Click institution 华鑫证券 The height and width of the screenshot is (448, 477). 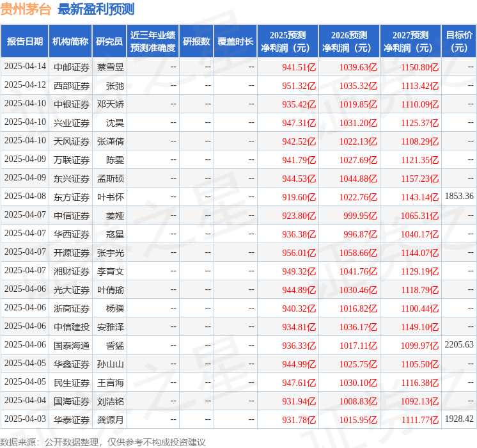tap(72, 364)
